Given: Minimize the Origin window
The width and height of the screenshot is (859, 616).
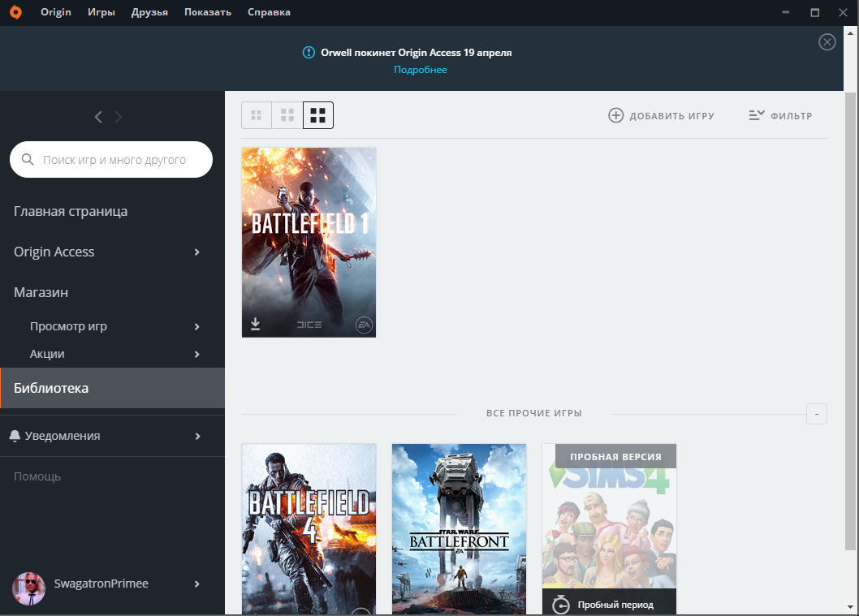Looking at the screenshot, I should click(x=786, y=12).
